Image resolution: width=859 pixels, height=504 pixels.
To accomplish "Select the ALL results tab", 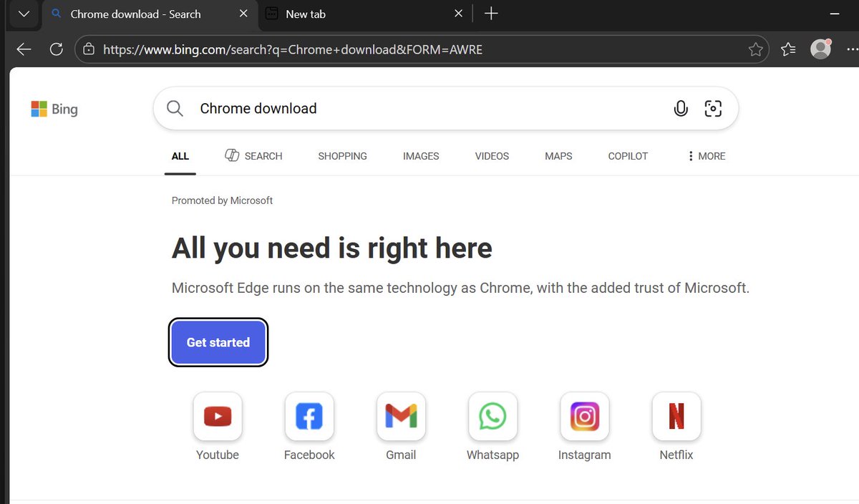I will point(180,156).
